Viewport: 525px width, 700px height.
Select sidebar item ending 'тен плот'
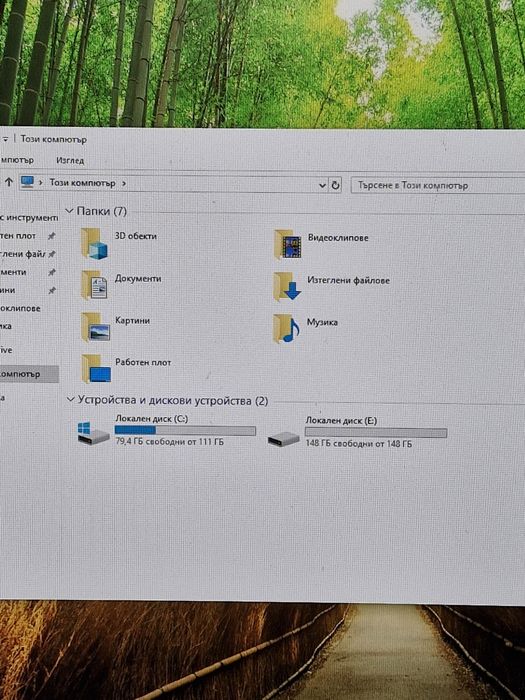click(18, 236)
